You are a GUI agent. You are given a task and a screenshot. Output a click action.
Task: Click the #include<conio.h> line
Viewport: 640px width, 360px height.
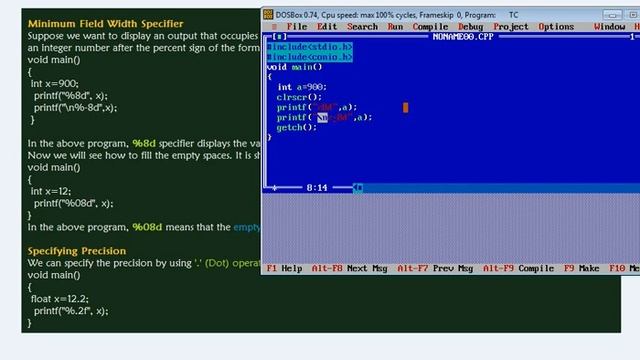tap(310, 57)
